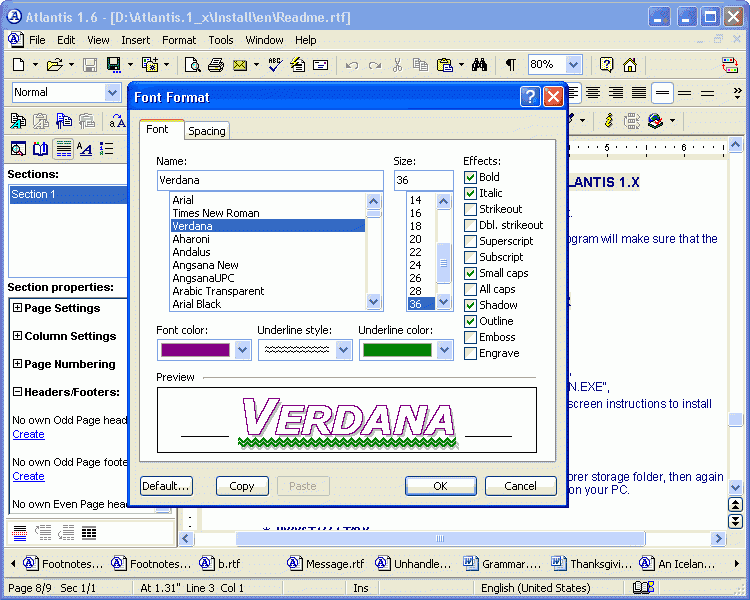
Task: Click Create link for Odd Page footer
Action: pyautogui.click(x=28, y=477)
